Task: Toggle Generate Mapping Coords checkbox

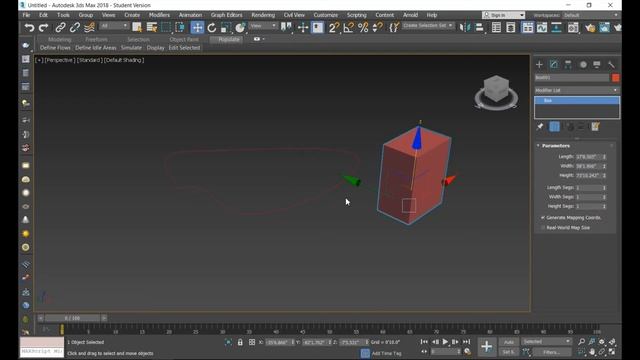Action: 543,218
